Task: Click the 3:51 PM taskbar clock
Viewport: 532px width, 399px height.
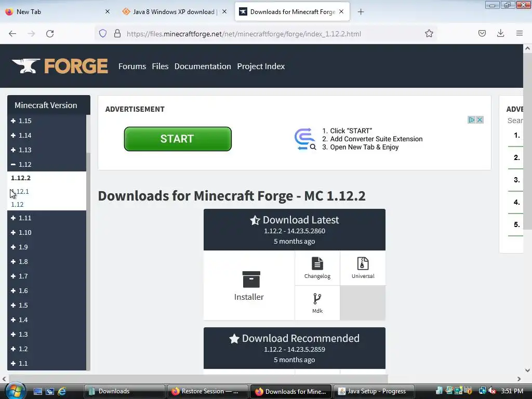Action: pos(512,391)
